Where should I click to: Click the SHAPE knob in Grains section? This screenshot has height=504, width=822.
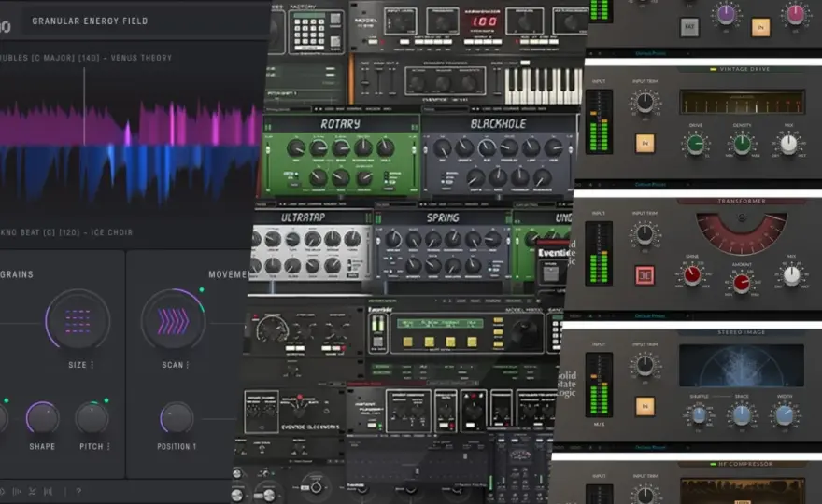click(x=42, y=417)
